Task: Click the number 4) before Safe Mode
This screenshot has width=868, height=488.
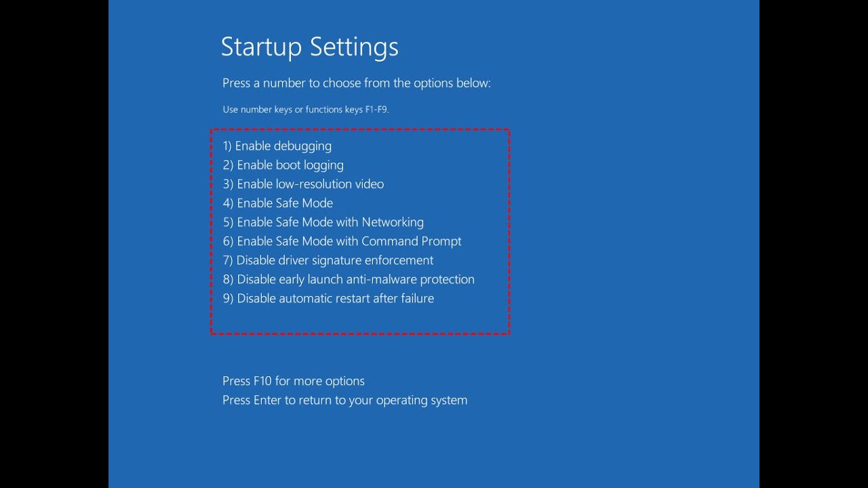Action: coord(228,203)
